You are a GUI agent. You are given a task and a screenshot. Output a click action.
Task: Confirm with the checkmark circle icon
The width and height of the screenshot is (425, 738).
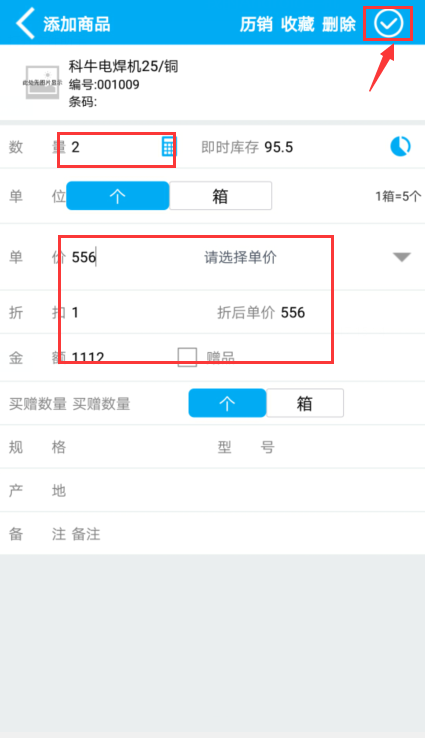click(x=388, y=23)
